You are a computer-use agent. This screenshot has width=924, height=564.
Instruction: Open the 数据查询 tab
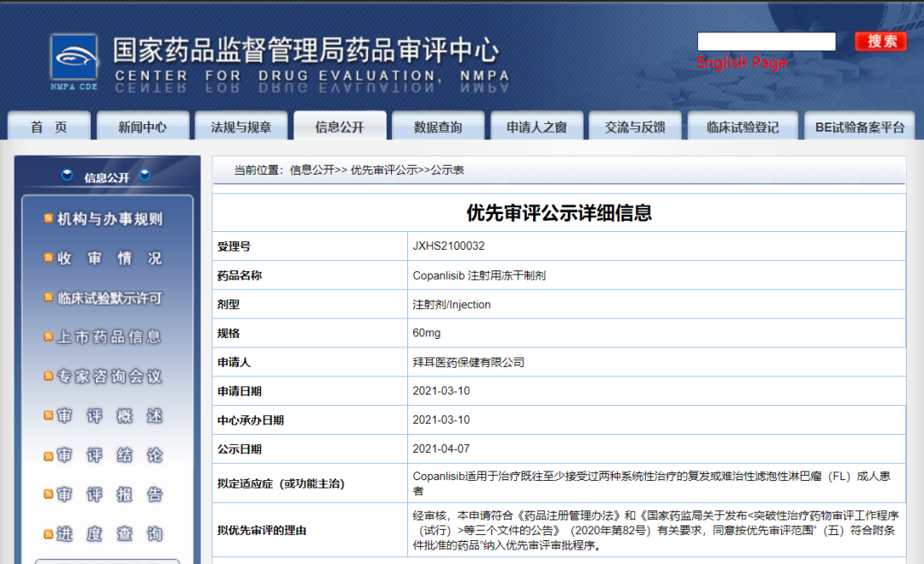438,126
